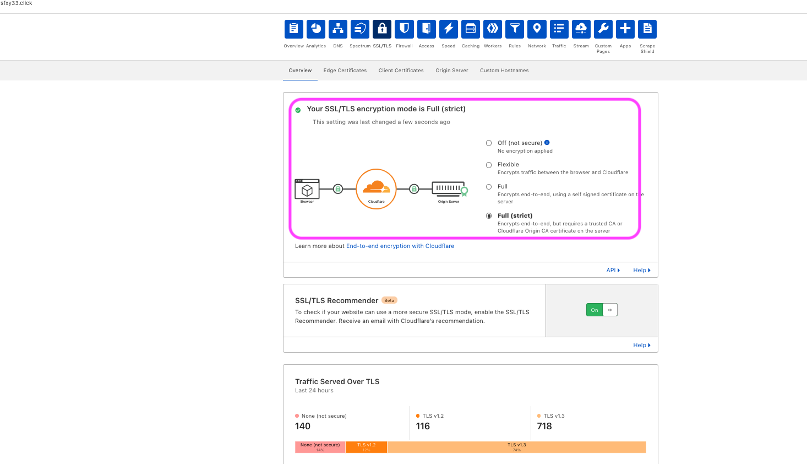Screen dimensions: 808x464
Task: Click the TLS v1.3 bar segment
Action: (517, 447)
